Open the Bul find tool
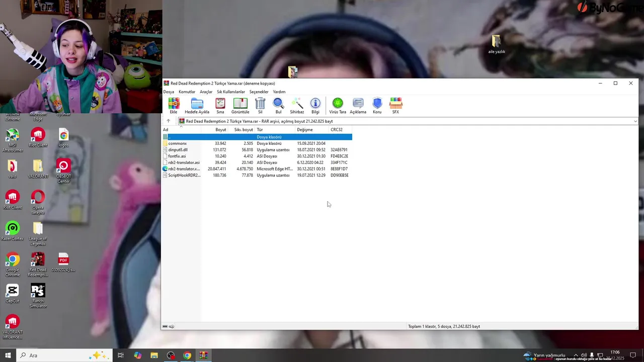Viewport: 644px width, 362px height. [x=278, y=106]
